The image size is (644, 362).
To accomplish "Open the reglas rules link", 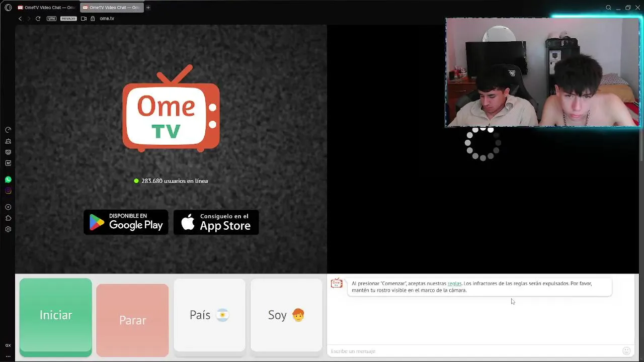I will pos(454,284).
